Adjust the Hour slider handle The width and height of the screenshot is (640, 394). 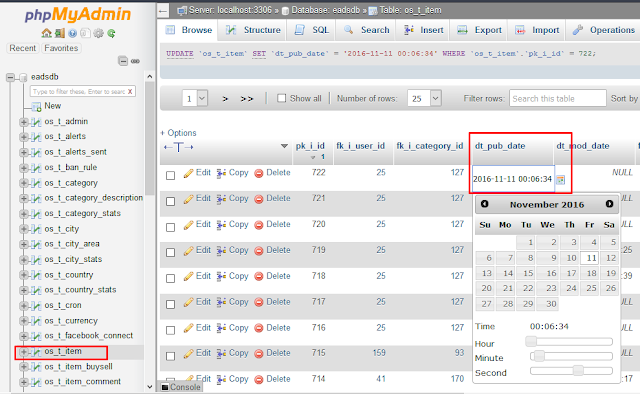click(x=531, y=341)
